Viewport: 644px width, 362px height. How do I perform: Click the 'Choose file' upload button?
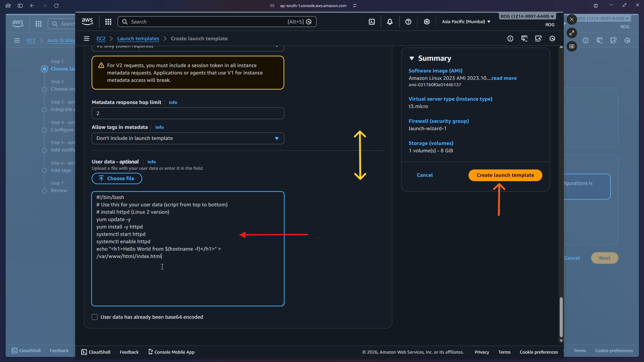click(x=116, y=178)
